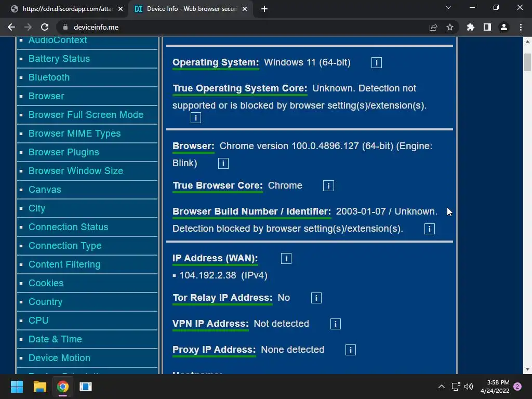
Task: Click the VPN IP Address label
Action: [210, 324]
